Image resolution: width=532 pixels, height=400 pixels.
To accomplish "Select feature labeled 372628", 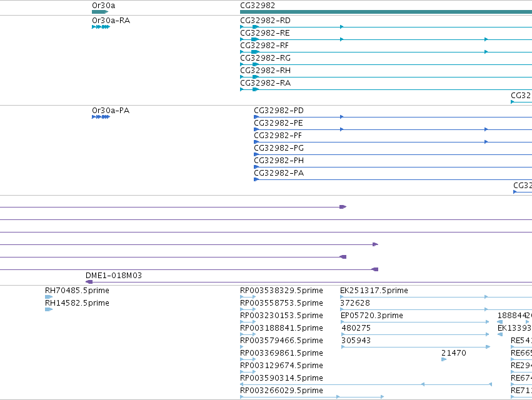I will click(x=355, y=303).
